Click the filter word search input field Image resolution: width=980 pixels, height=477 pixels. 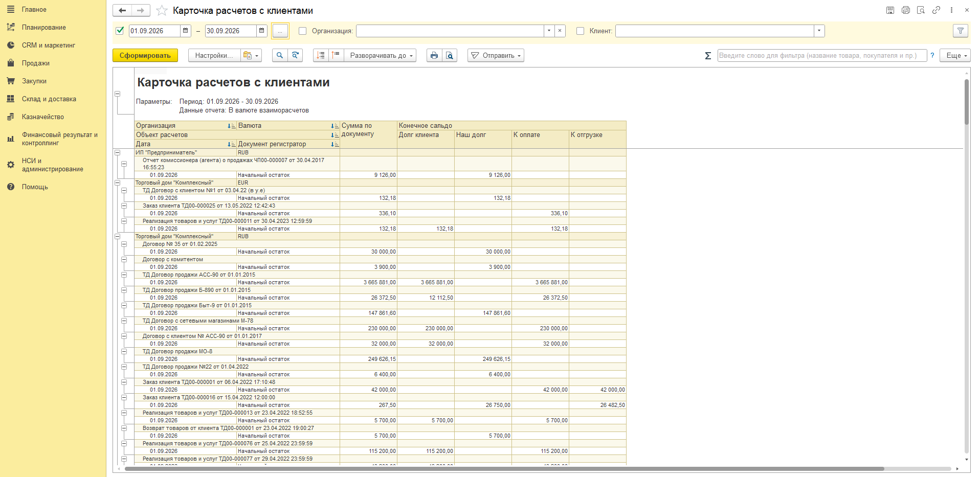[822, 55]
